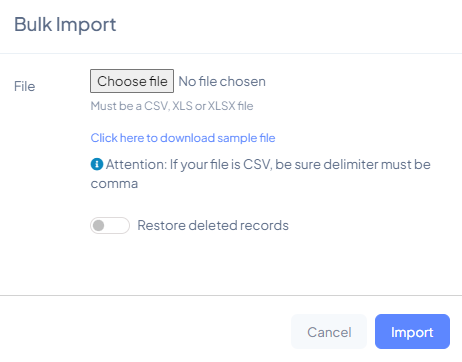Click the CSV, XLS or XLSX hint text
Viewport: 462px width, 362px height.
pos(172,106)
